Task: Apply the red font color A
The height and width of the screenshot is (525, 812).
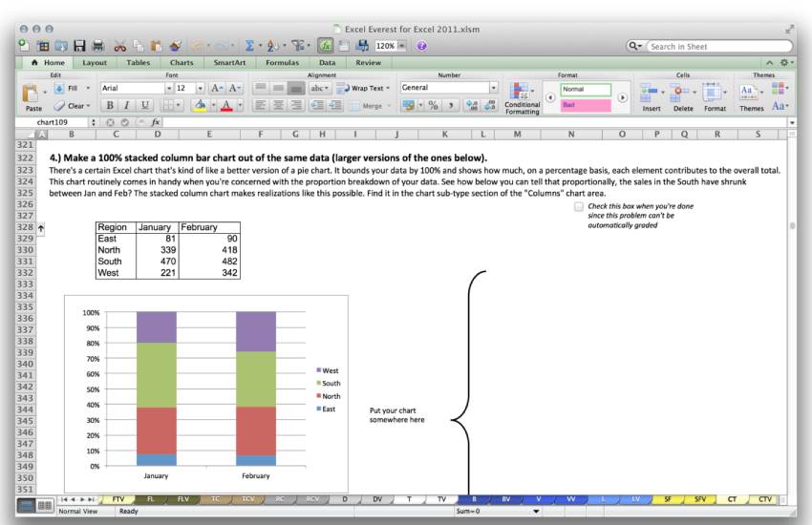Action: point(226,106)
